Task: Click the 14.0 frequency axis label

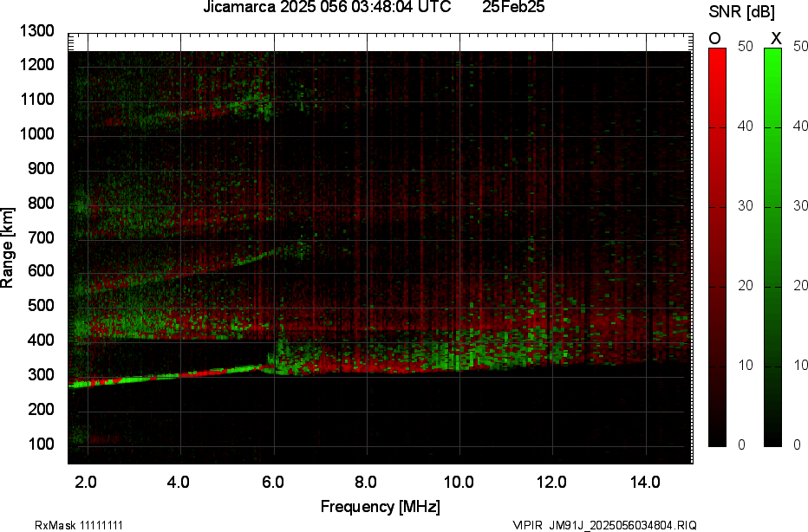Action: pos(645,483)
